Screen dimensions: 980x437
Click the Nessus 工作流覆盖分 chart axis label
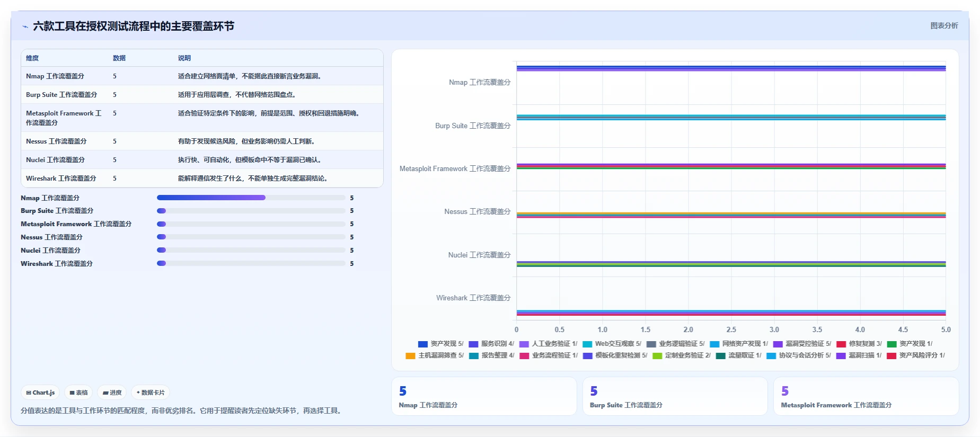coord(478,212)
